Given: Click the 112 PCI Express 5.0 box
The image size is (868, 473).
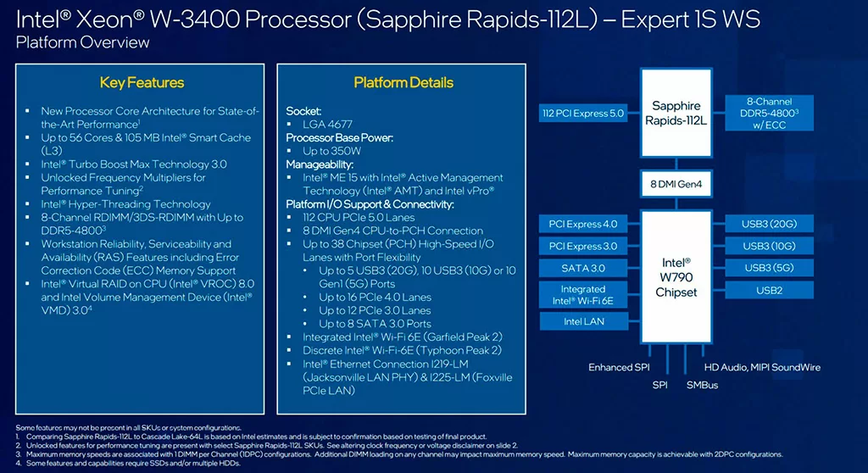Looking at the screenshot, I should pos(583,113).
